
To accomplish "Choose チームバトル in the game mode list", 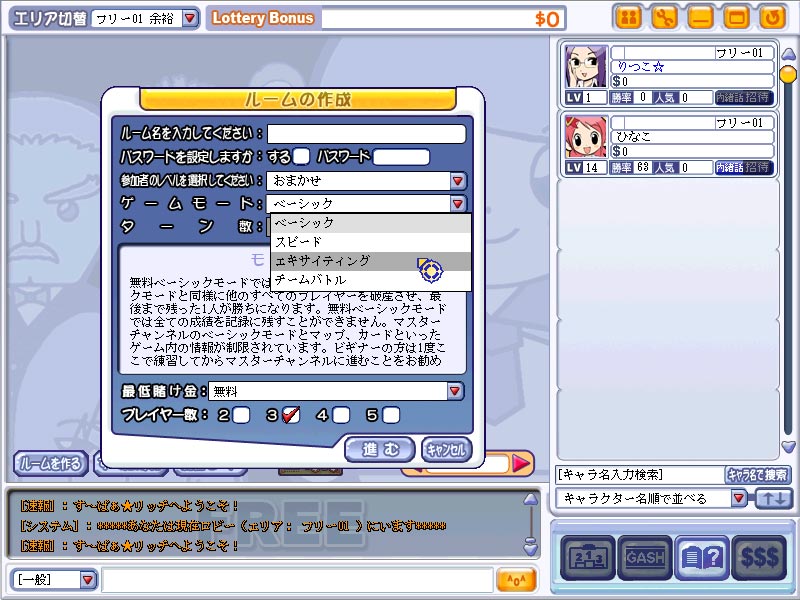I will point(310,280).
